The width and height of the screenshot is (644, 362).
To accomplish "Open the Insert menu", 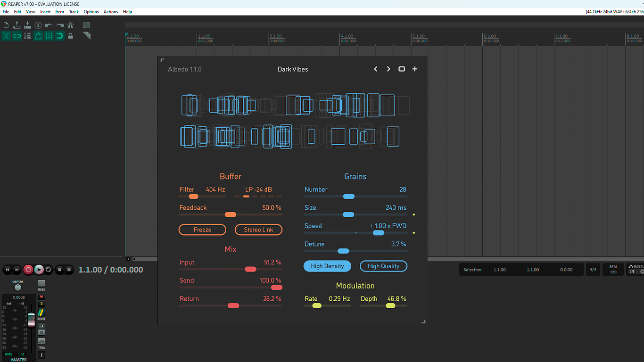I will pyautogui.click(x=45, y=11).
